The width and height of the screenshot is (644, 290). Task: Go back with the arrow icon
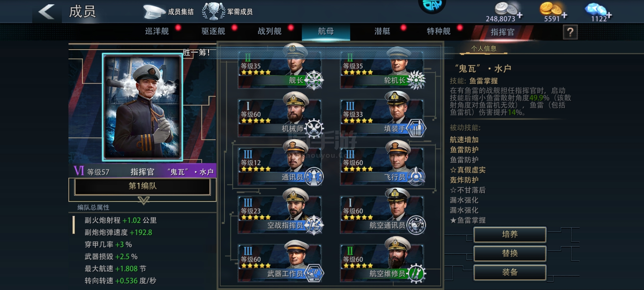pos(46,12)
